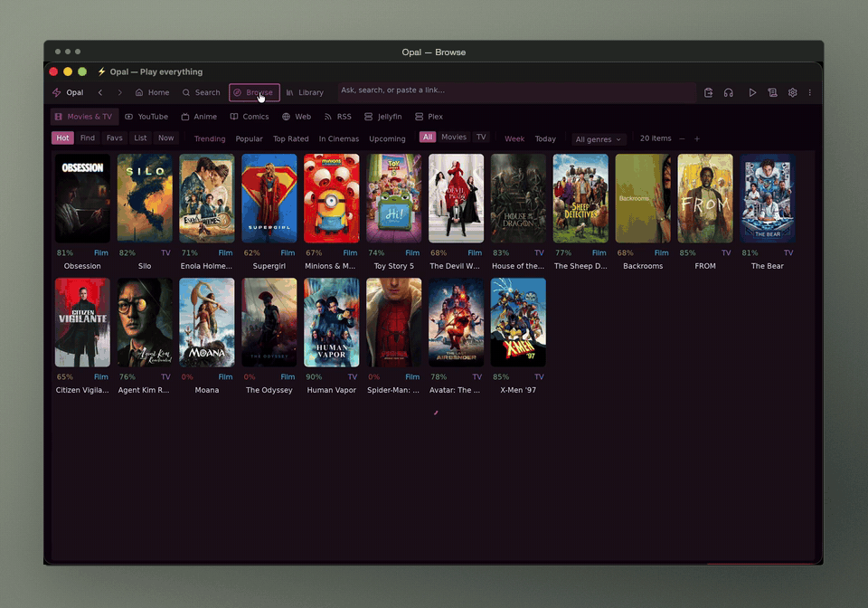Viewport: 868px width, 608px height.
Task: Click the title text 'Avatar: The ...'
Action: point(455,390)
